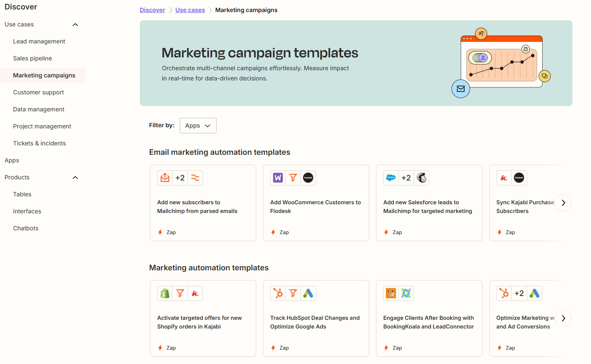Open the Use cases breadcrumb link
This screenshot has height=364, width=591.
tap(190, 10)
